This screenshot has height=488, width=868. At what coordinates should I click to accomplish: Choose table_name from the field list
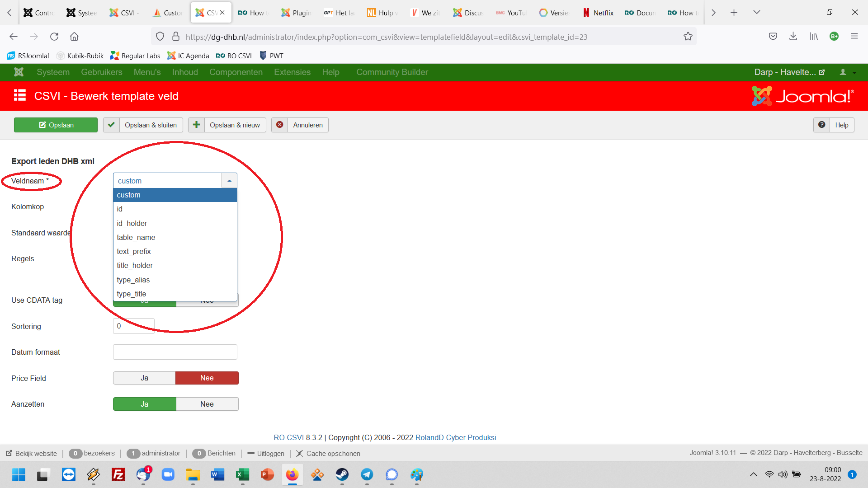136,237
